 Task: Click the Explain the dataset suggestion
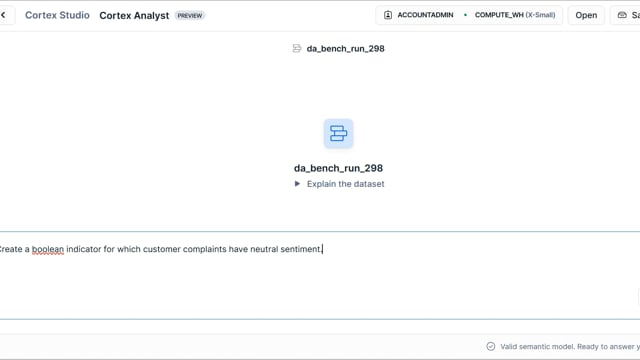pyautogui.click(x=345, y=184)
